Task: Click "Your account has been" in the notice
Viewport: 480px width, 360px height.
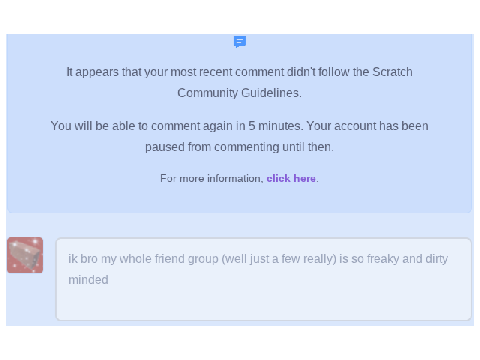Action: click(x=367, y=126)
